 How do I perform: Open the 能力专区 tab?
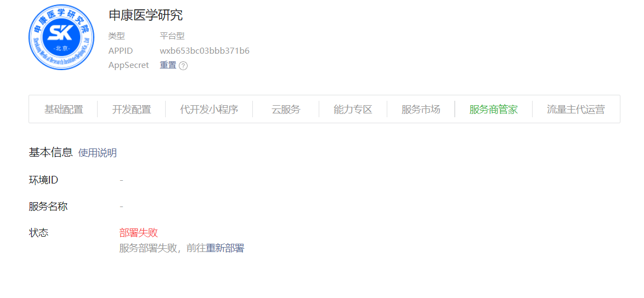[x=353, y=110]
